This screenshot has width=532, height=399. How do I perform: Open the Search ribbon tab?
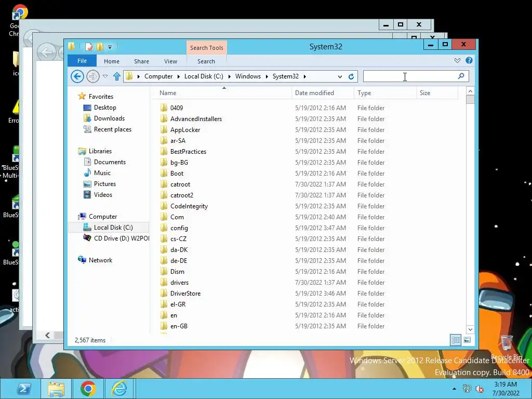click(206, 61)
